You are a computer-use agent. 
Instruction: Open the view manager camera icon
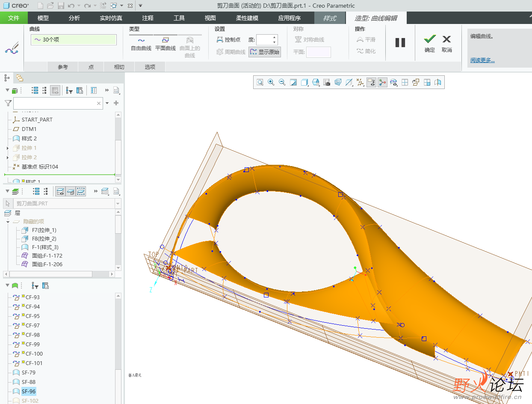[327, 83]
